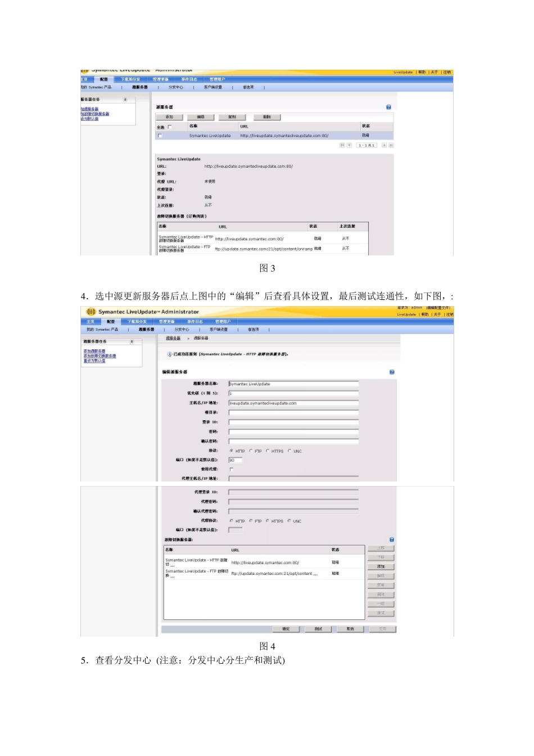Open the 管理用户 tab in Figure 4
The image size is (534, 756).
pos(223,322)
